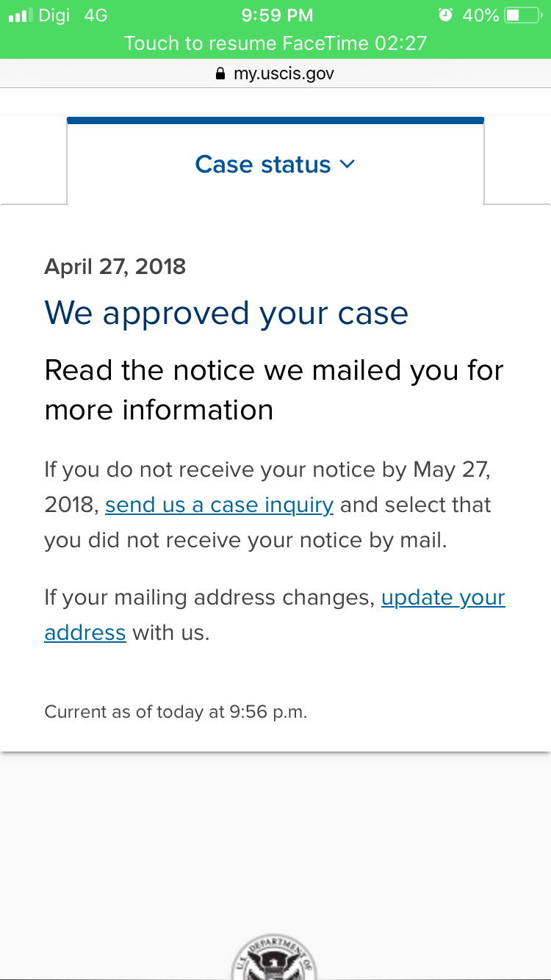
Task: Tap the April 27, 2018 date label
Action: click(115, 266)
